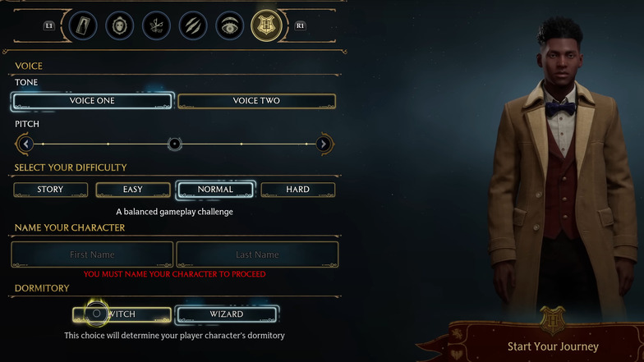644x362 pixels.
Task: Click the R1 next category indicator
Action: (301, 26)
